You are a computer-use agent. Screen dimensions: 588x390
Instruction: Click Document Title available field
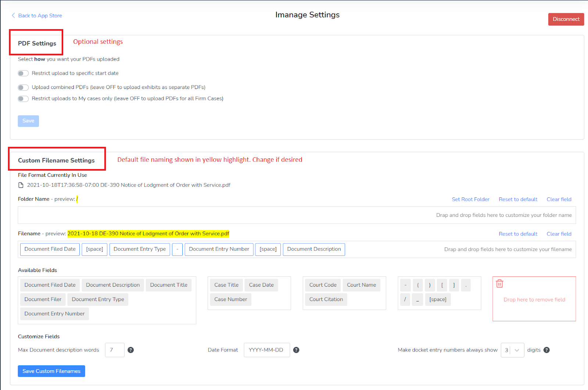pos(169,285)
